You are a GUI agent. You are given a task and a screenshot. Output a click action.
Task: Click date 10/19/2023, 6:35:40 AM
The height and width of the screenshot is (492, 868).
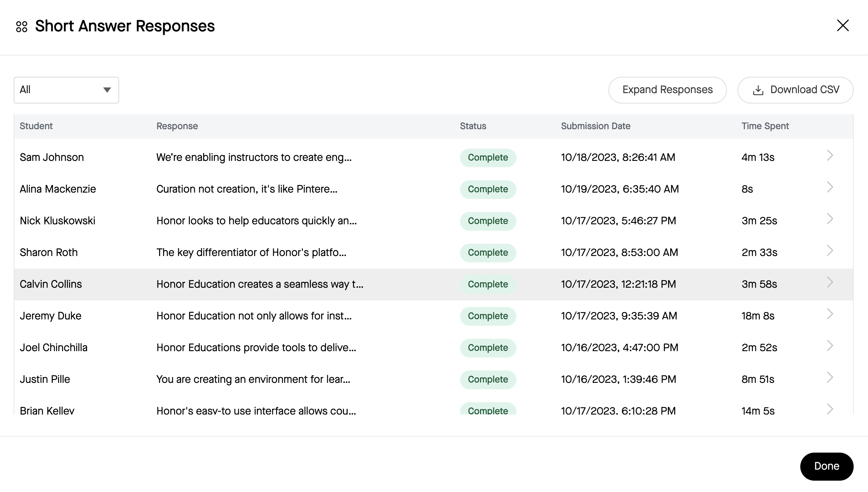click(x=619, y=189)
